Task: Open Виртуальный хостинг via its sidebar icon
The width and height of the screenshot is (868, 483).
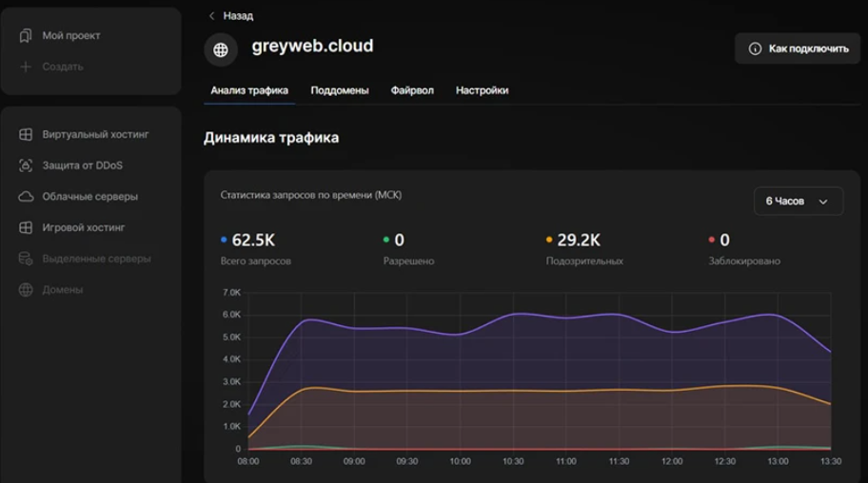Action: click(x=26, y=135)
